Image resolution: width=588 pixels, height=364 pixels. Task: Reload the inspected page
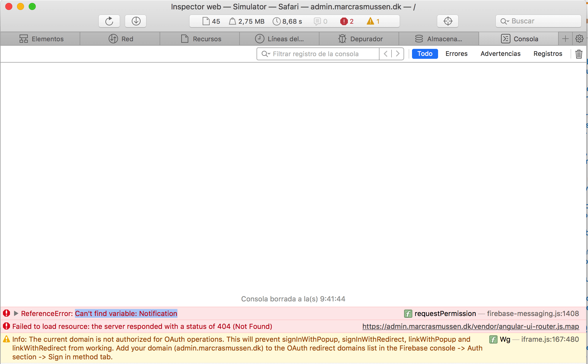tap(109, 21)
